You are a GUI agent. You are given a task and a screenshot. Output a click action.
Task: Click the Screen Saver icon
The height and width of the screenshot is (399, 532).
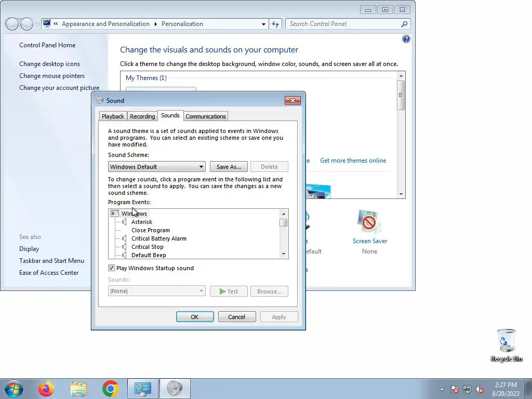pyautogui.click(x=369, y=222)
